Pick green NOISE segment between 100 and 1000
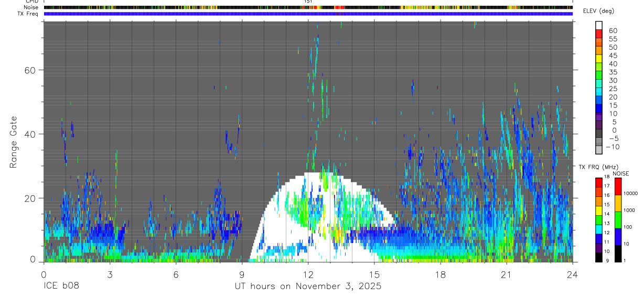The width and height of the screenshot is (644, 297). (618, 219)
